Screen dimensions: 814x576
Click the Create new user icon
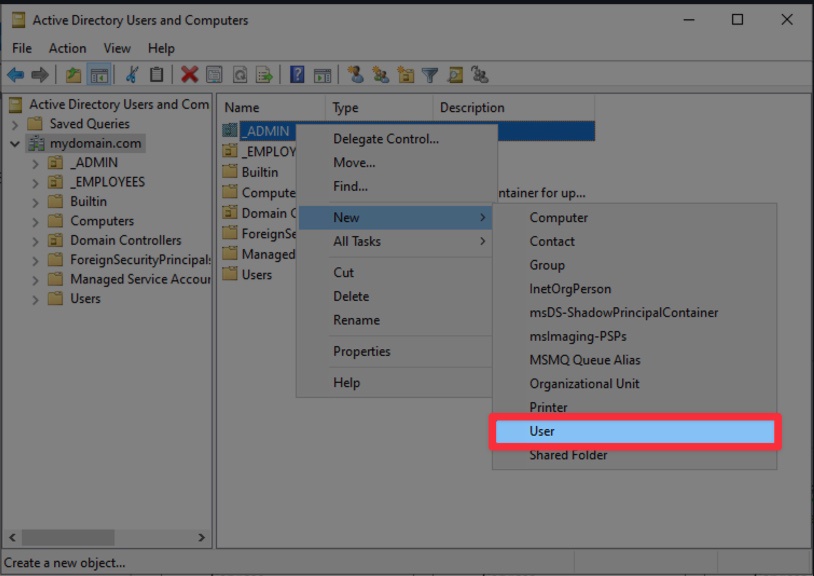[x=356, y=75]
